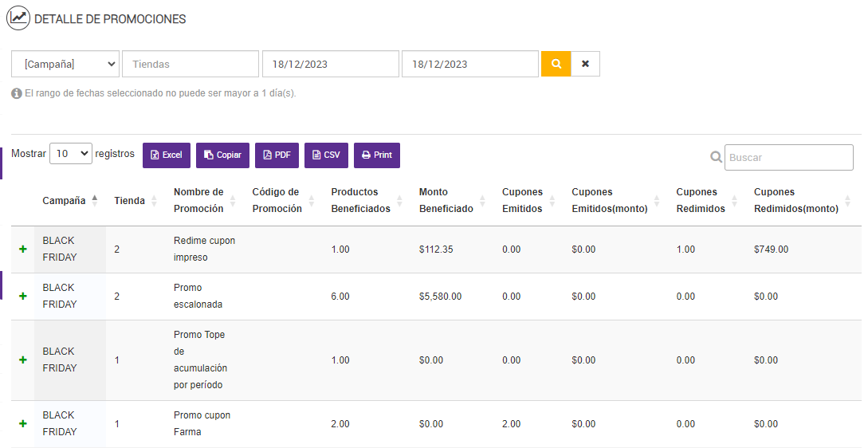Expand the Promo escalonada row
The width and height of the screenshot is (868, 448).
coord(22,297)
